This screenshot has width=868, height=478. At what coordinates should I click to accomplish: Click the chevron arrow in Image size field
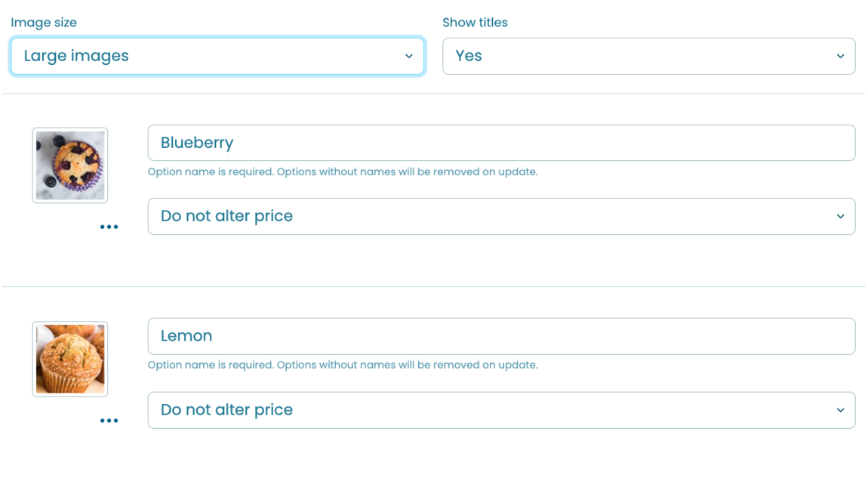tap(408, 56)
